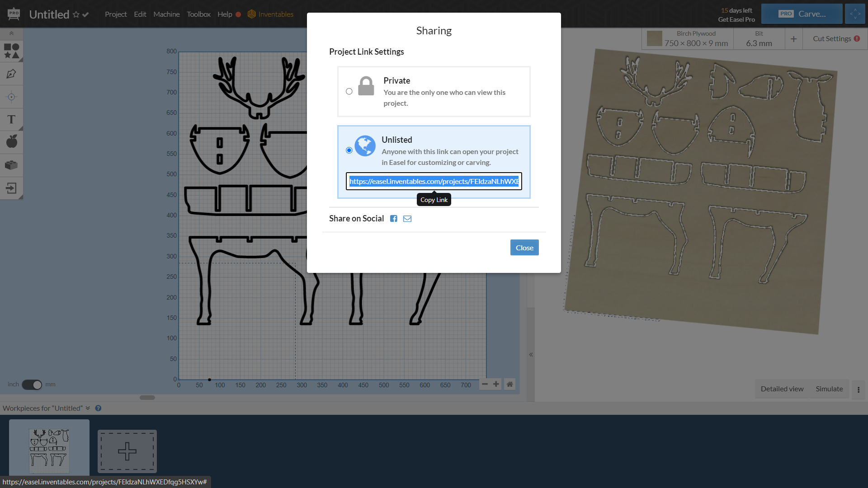Screen dimensions: 868x488
Task: Click the Facebook share icon
Action: (x=393, y=218)
